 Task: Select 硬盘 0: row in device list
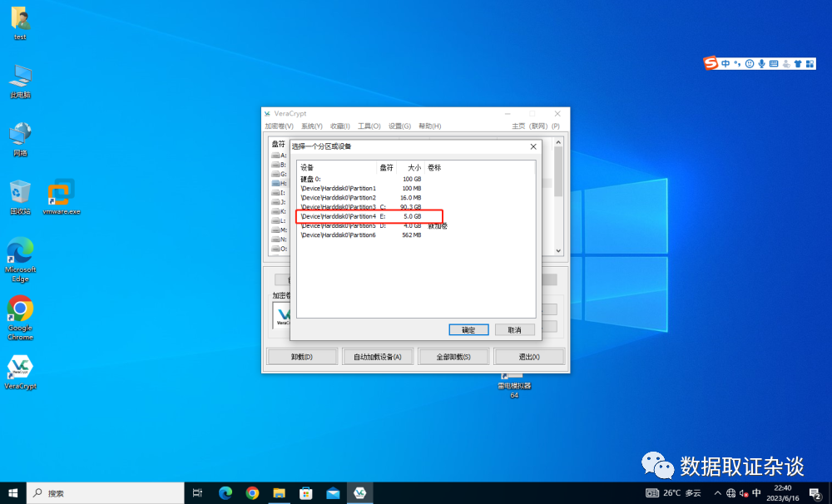click(x=415, y=180)
